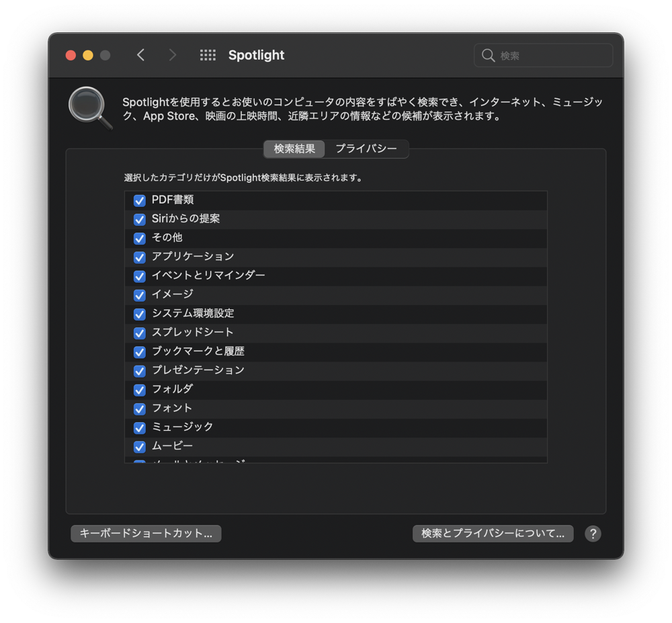The width and height of the screenshot is (672, 623).
Task: Switch to the プライバシー tab
Action: (366, 149)
